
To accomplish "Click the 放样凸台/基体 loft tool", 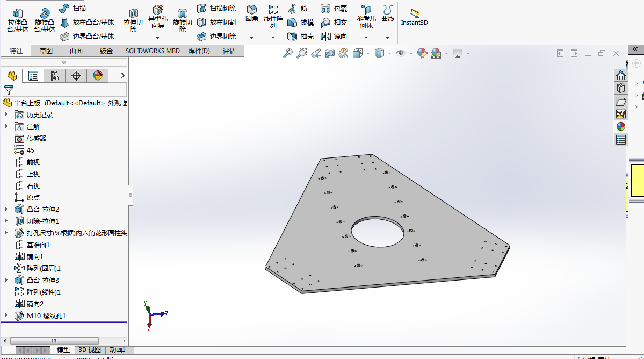I will tap(86, 23).
